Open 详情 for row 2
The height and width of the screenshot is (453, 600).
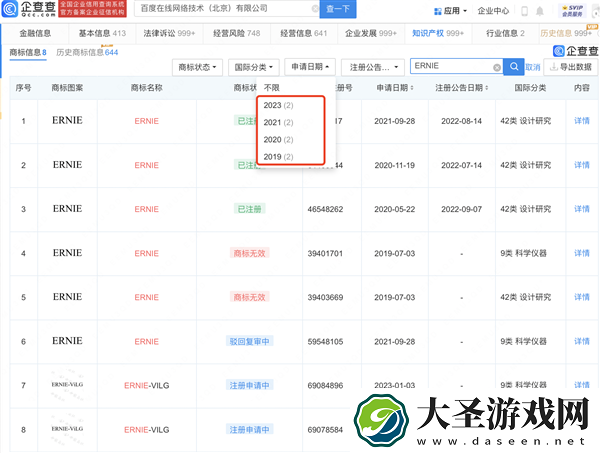point(582,165)
